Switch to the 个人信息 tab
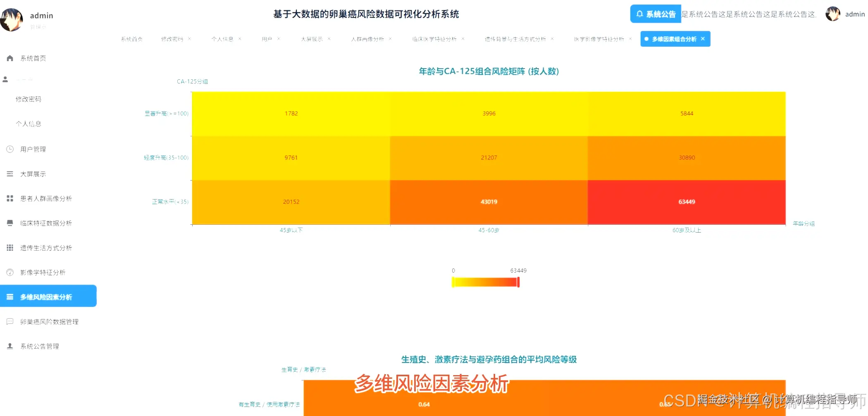The height and width of the screenshot is (416, 868). (222, 39)
